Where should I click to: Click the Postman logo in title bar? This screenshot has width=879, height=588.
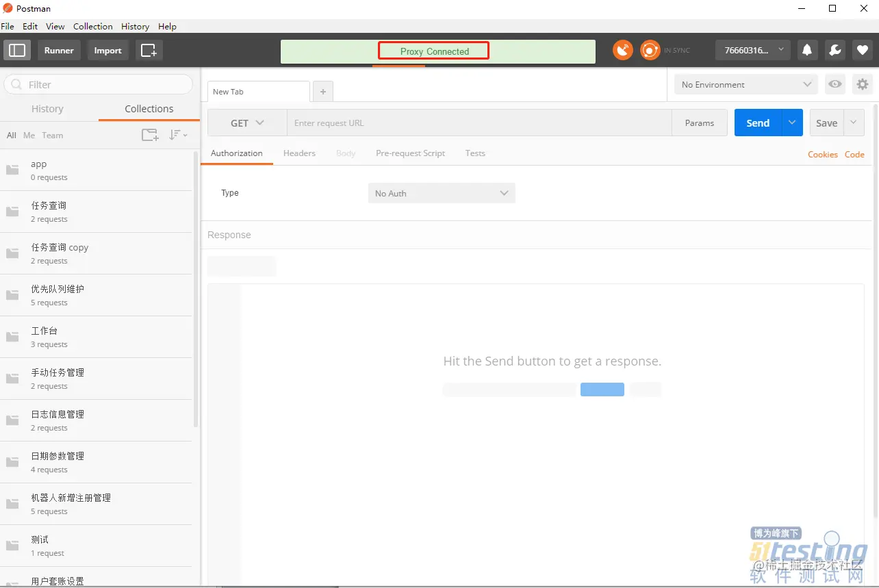[8, 8]
